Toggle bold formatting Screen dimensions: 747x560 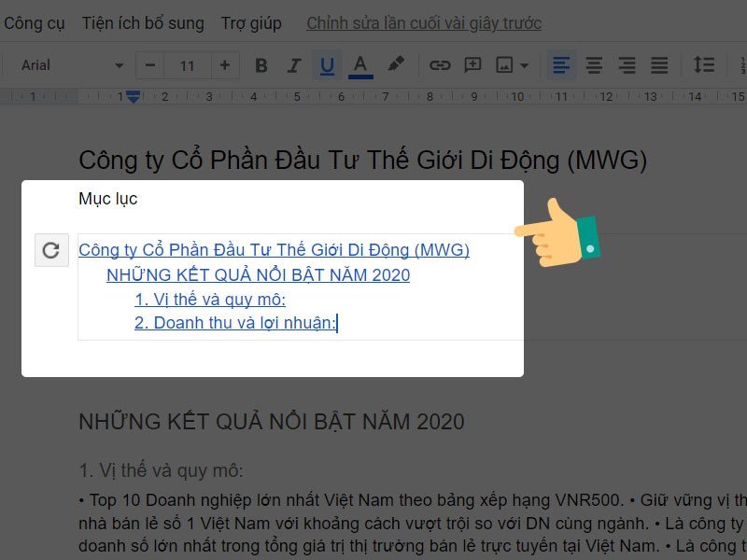point(261,65)
